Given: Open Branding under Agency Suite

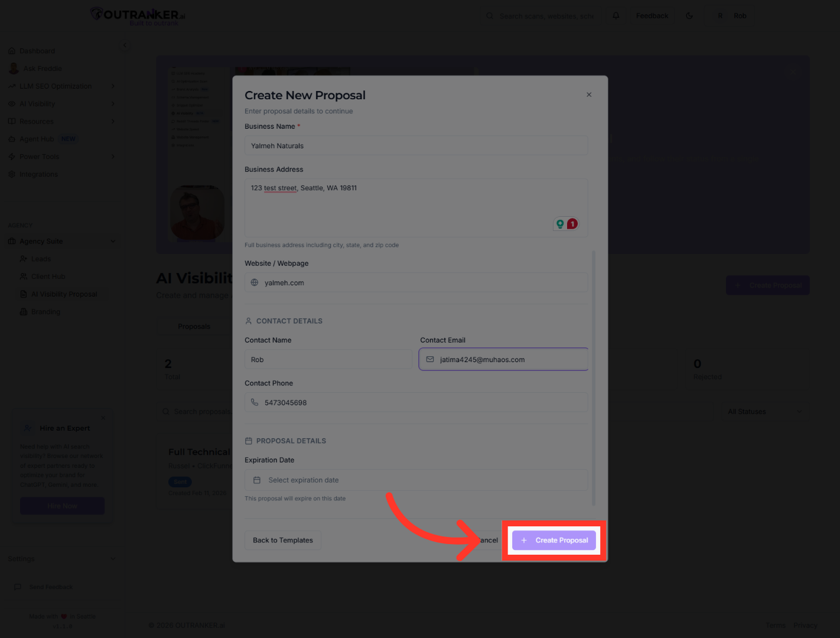Looking at the screenshot, I should 45,312.
